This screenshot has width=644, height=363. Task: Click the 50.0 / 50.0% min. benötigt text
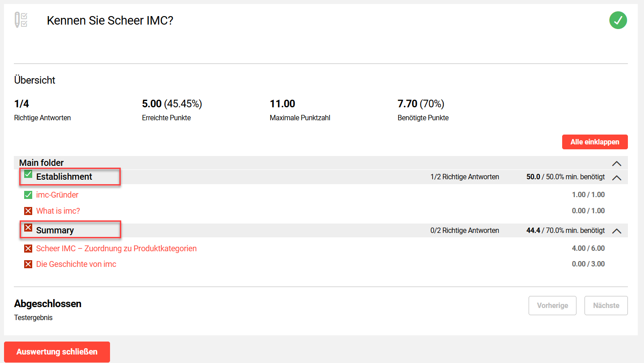tap(566, 177)
